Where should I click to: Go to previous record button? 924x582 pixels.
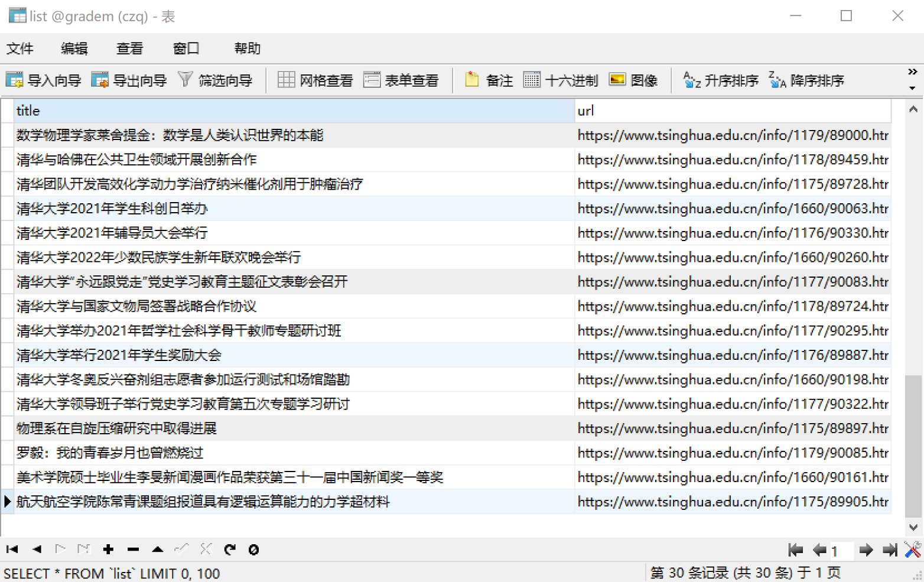point(37,550)
